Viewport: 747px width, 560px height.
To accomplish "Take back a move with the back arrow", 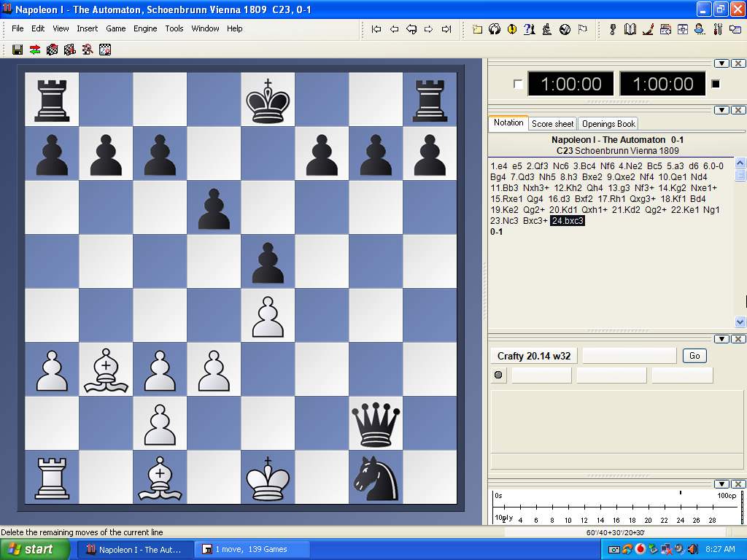I will pos(395,29).
